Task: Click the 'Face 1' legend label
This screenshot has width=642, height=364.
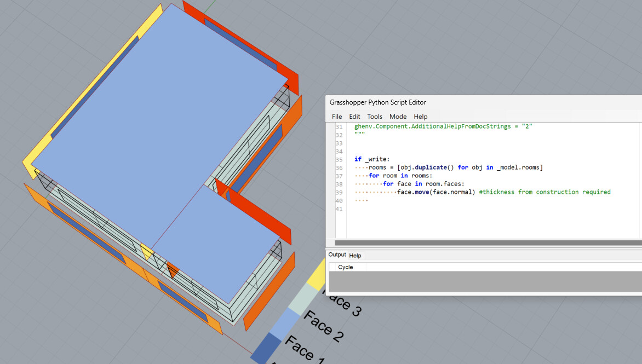Action: coord(305,349)
